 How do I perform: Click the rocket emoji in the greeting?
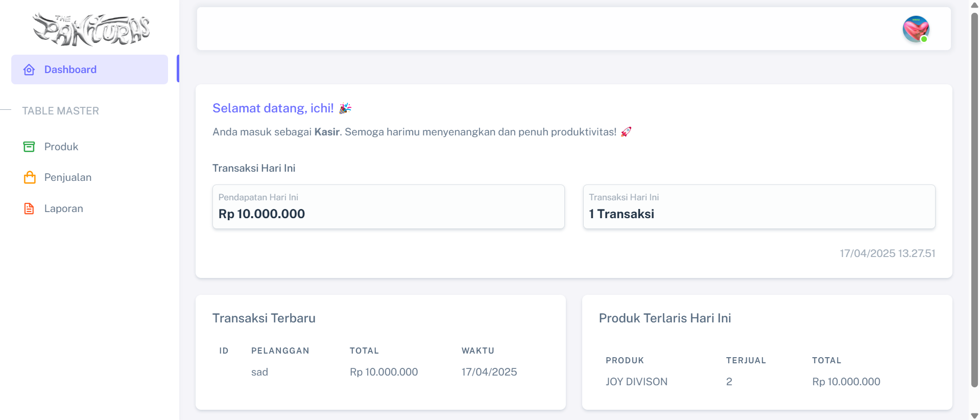(626, 132)
